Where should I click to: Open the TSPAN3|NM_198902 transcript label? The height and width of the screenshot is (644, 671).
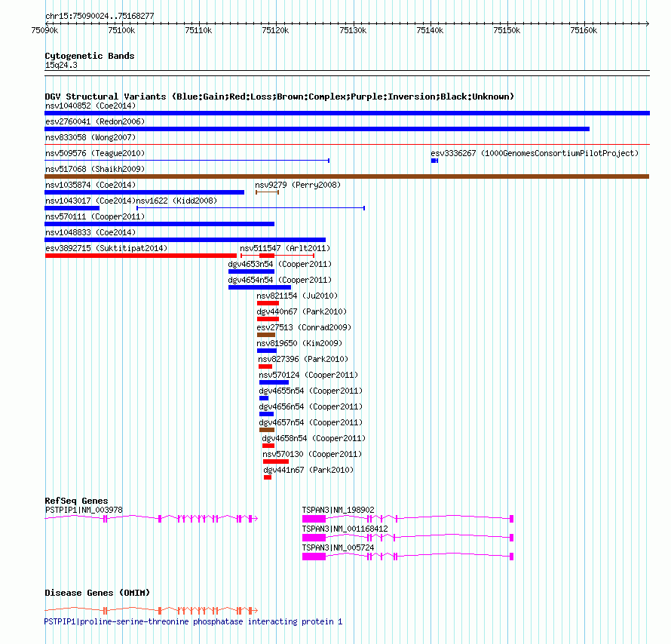[338, 510]
